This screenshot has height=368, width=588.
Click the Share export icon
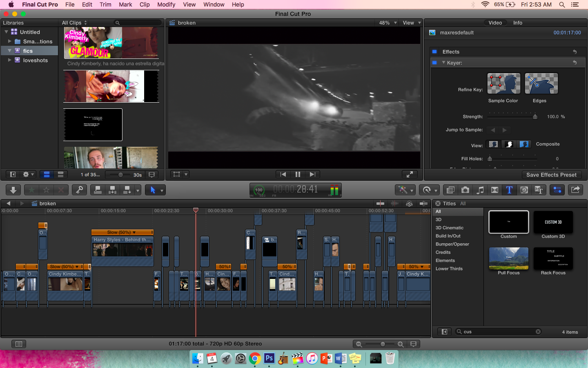(575, 190)
